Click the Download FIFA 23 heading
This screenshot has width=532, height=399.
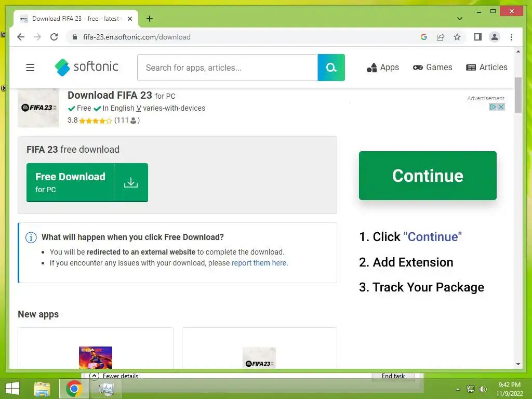[110, 96]
